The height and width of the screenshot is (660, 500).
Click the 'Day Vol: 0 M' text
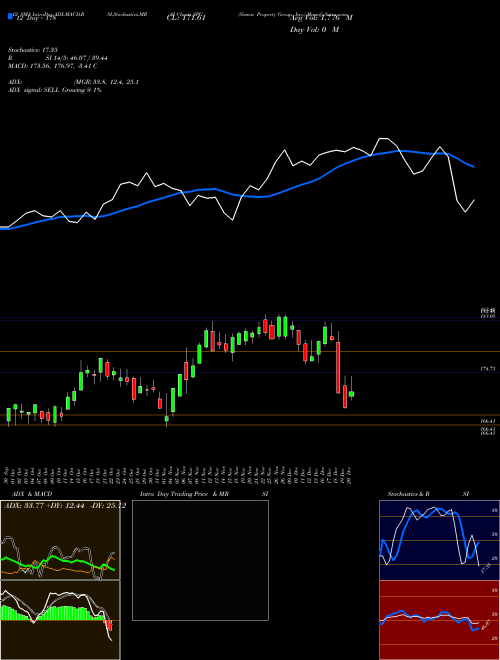pyautogui.click(x=314, y=29)
